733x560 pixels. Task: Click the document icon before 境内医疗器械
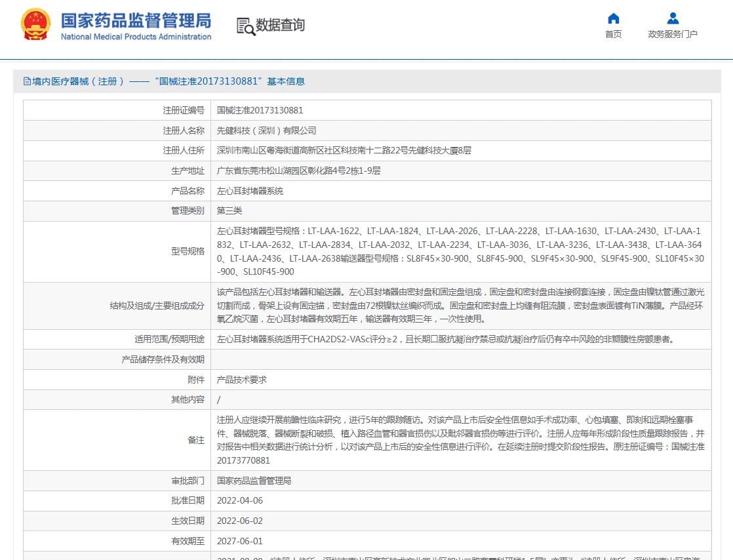point(27,81)
